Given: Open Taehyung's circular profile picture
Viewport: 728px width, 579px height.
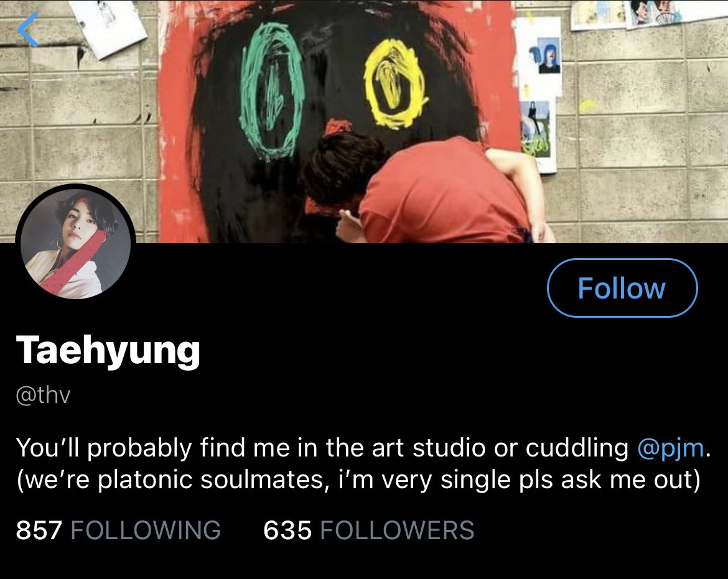Looking at the screenshot, I should 76,244.
